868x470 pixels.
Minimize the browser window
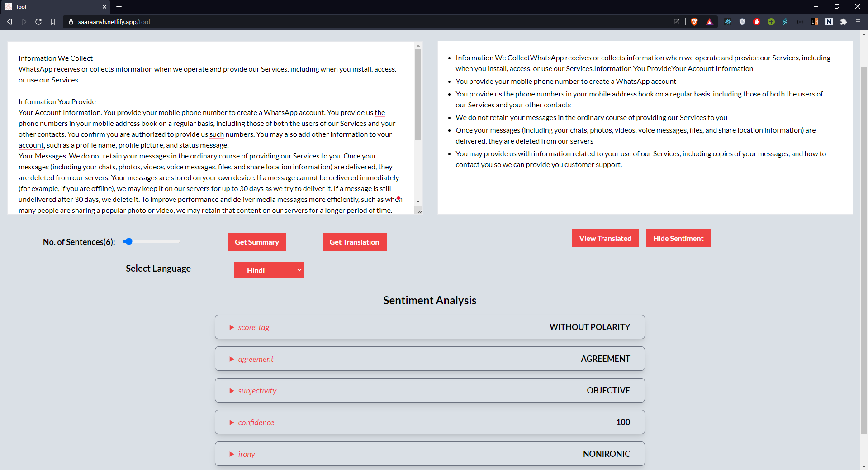tap(816, 7)
